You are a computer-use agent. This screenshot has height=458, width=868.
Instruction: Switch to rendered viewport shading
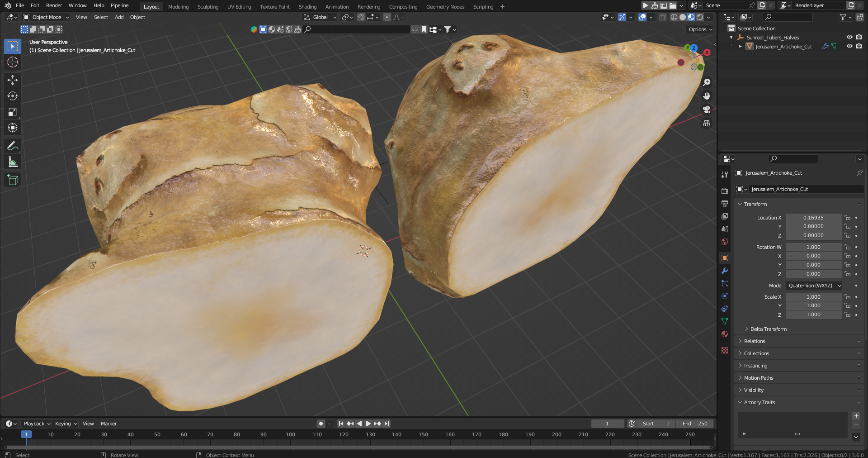[700, 17]
